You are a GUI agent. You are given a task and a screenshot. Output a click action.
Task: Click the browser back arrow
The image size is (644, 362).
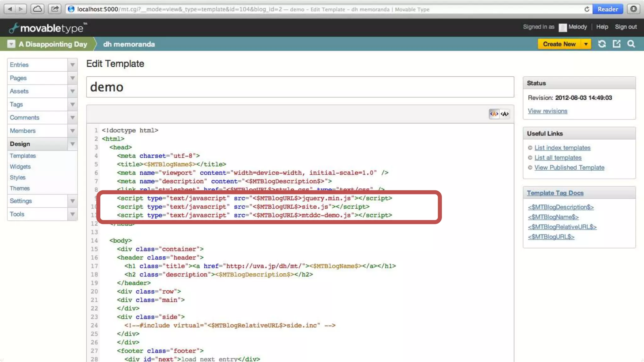tap(10, 9)
